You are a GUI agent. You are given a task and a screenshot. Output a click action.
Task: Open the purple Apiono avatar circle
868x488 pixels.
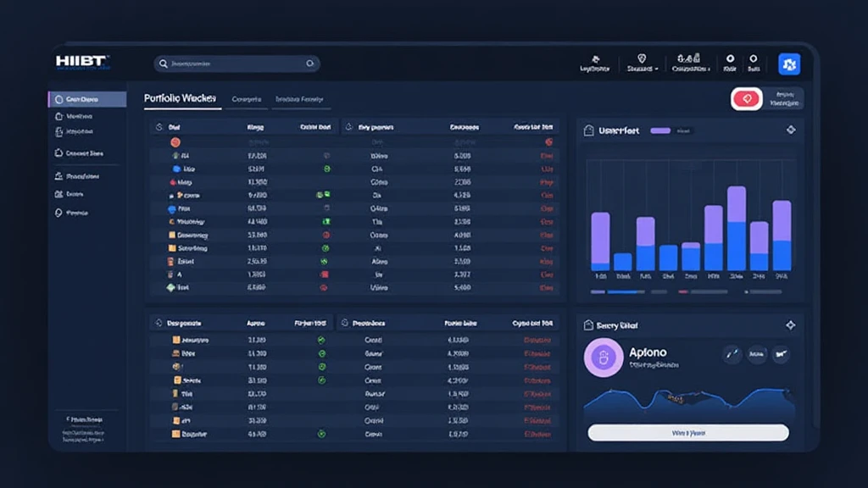click(x=604, y=357)
